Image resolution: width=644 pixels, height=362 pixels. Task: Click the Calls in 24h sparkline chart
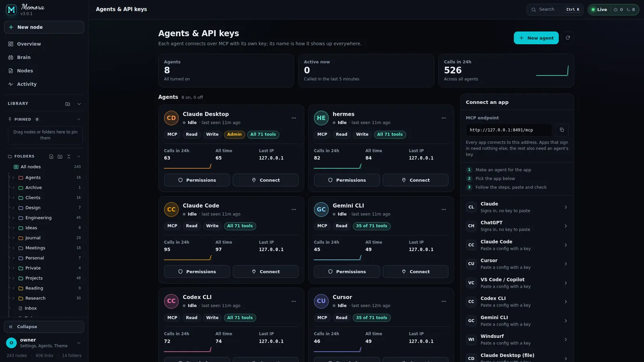pyautogui.click(x=552, y=71)
